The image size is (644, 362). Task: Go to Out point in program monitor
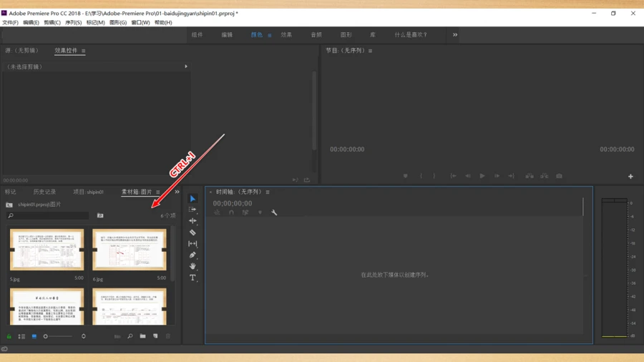512,176
